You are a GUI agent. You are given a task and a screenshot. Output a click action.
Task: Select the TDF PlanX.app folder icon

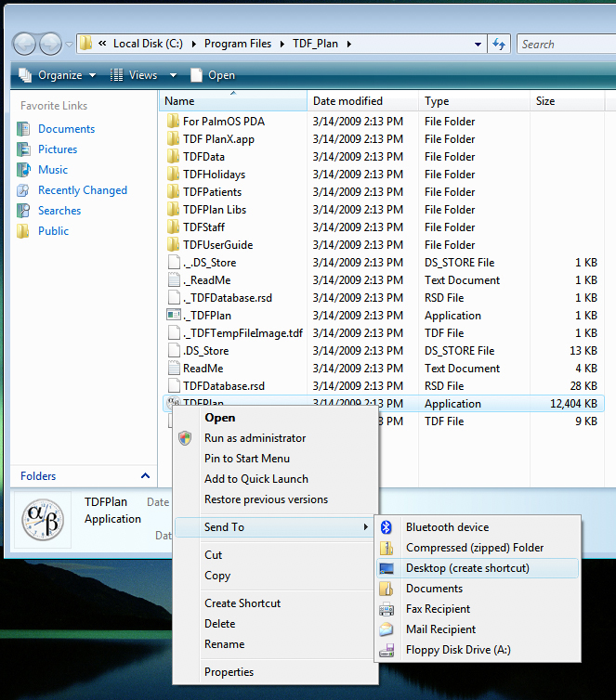pyautogui.click(x=174, y=139)
